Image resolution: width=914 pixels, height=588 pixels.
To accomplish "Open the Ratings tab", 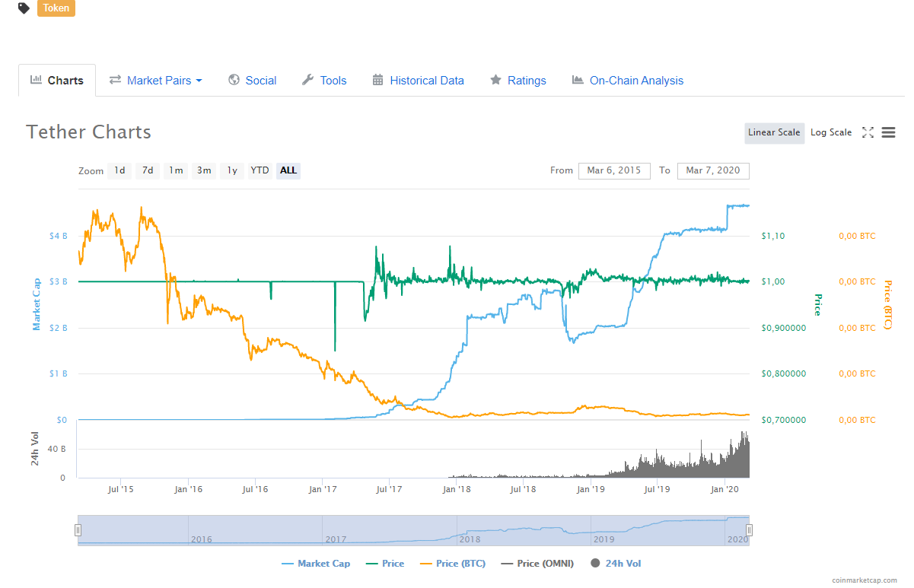I will [518, 80].
